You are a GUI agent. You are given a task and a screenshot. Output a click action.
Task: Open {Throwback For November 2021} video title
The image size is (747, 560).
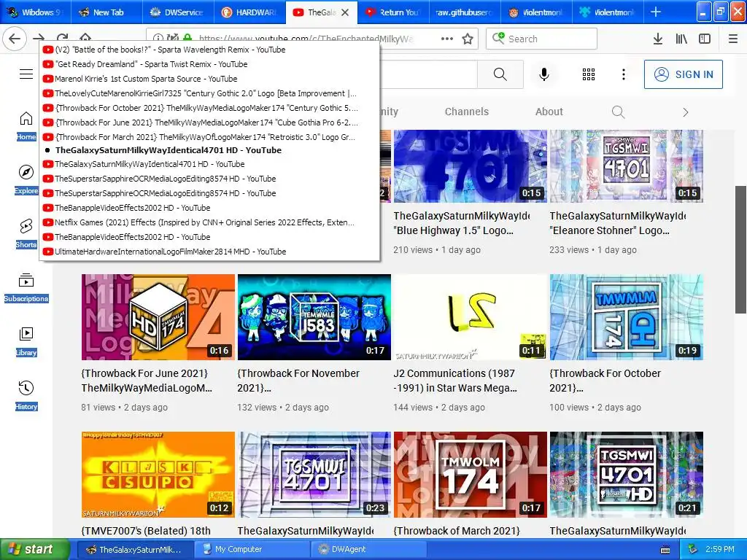pos(298,381)
